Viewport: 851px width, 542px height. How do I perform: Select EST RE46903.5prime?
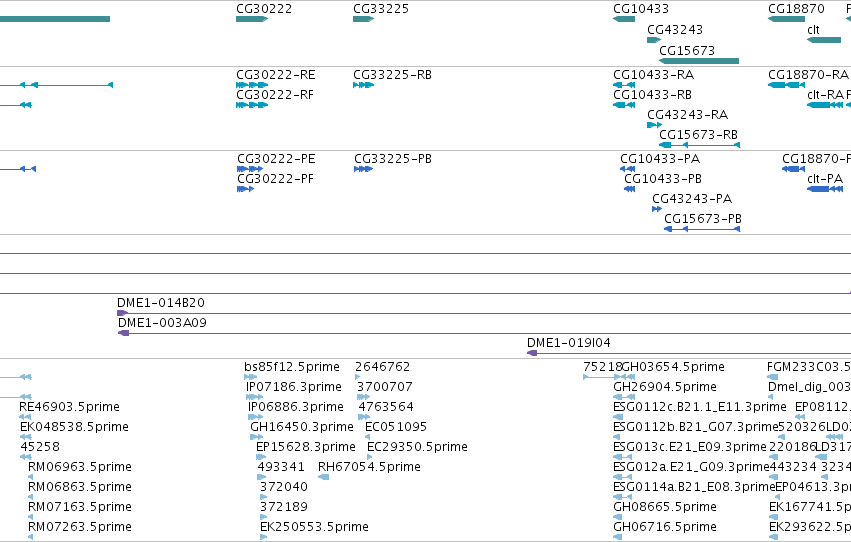69,407
